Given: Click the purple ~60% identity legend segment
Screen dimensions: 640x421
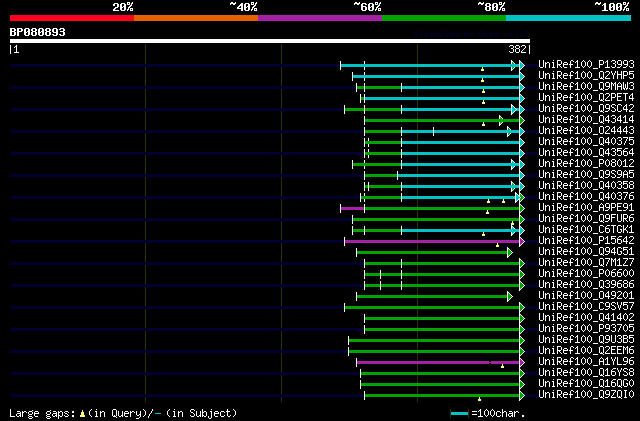Looking at the screenshot, I should pyautogui.click(x=320, y=18).
